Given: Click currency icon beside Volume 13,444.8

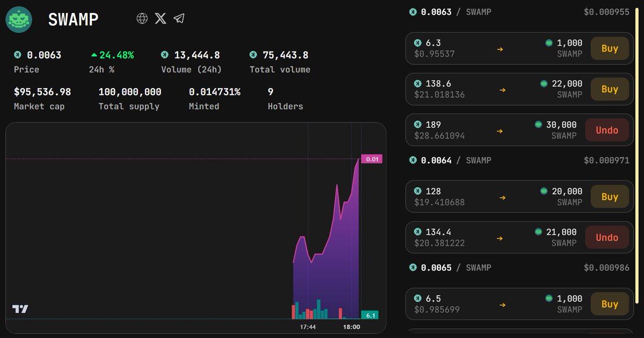Looking at the screenshot, I should pyautogui.click(x=165, y=55).
